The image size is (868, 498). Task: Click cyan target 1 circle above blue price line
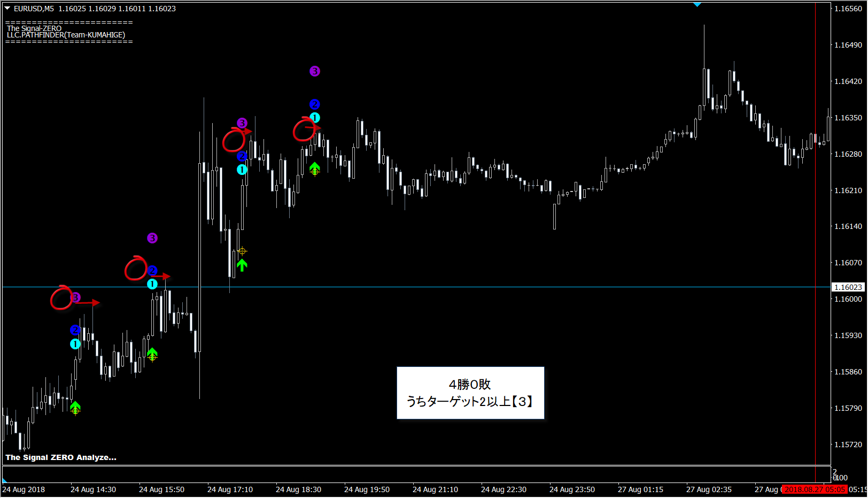(152, 284)
